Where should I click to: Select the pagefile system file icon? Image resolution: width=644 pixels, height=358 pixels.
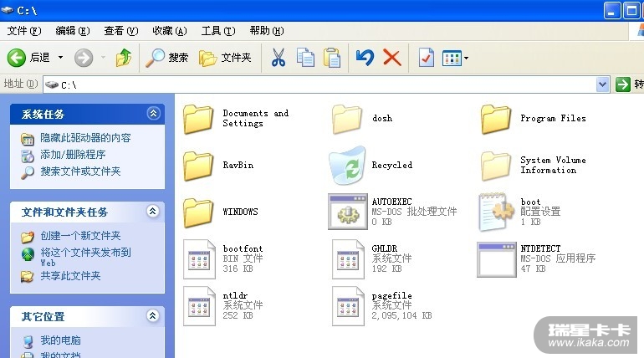348,306
